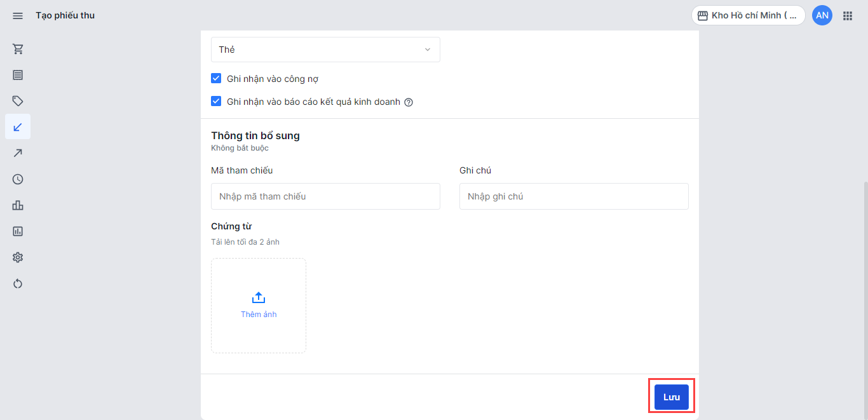Click the Lưu save button
Screen dimensions: 868x420
[671, 397]
